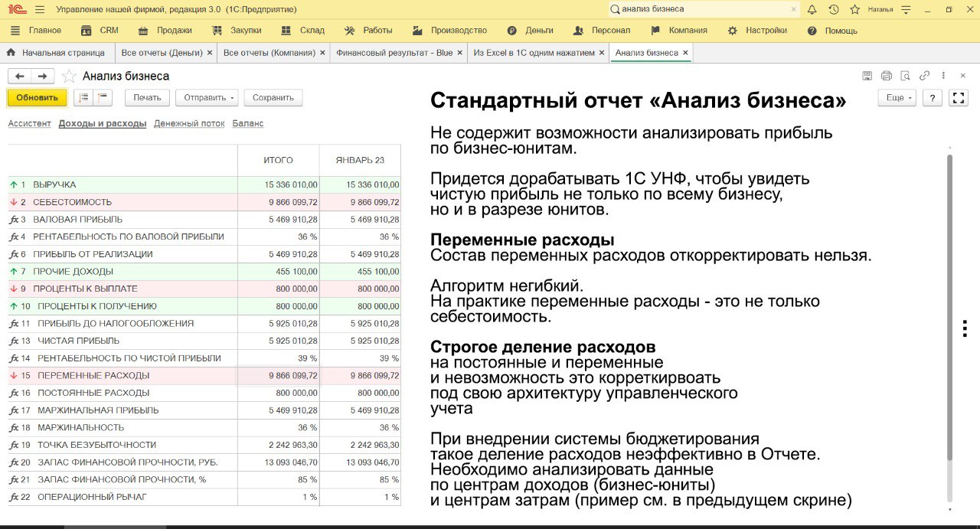Open the Настройки section
Image resolution: width=980 pixels, height=529 pixels.
[x=757, y=31]
